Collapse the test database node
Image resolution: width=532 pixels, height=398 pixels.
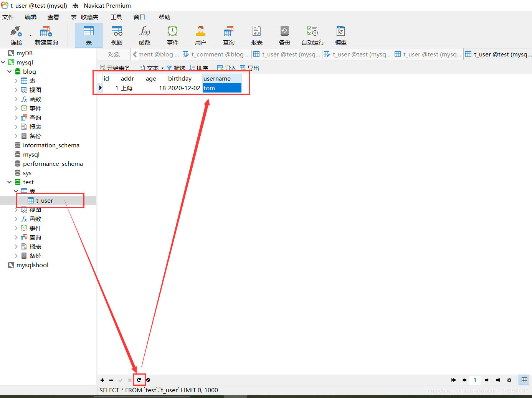click(10, 182)
